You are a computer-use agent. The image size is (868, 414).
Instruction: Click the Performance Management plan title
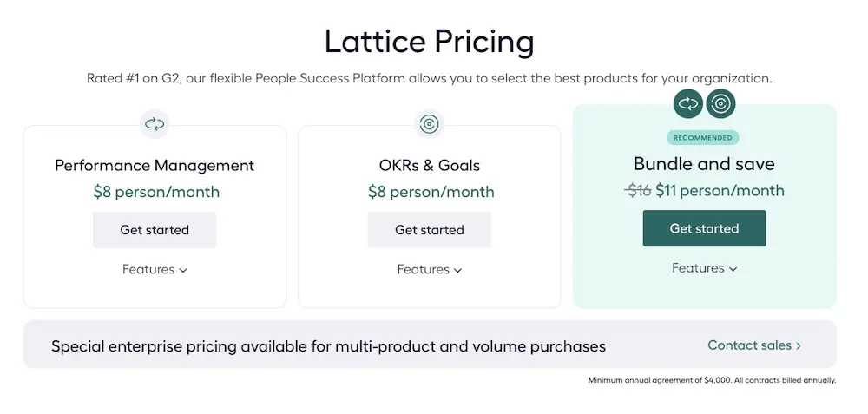(155, 165)
